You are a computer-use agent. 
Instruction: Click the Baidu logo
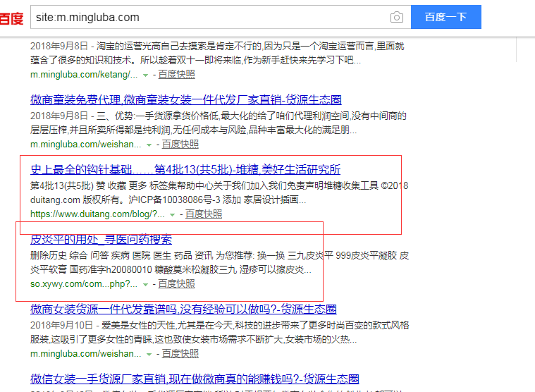click(x=11, y=18)
